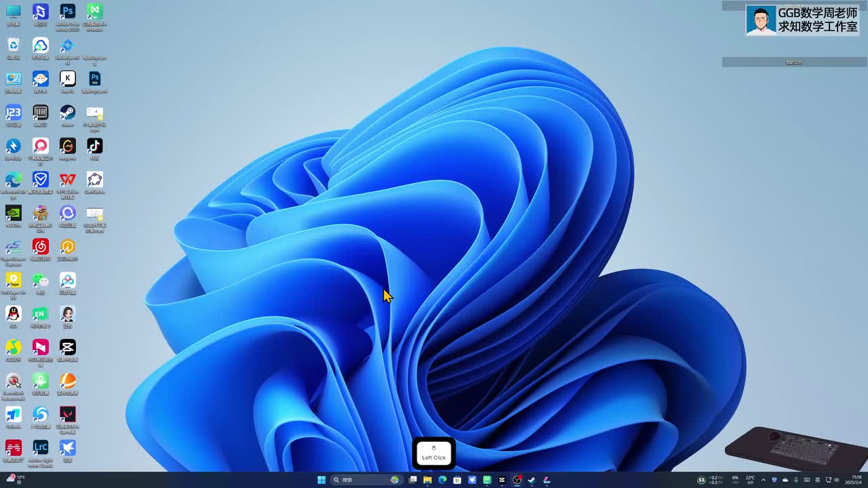Screen dimensions: 868x488
Task: Click the taskbar search box
Action: click(x=366, y=480)
